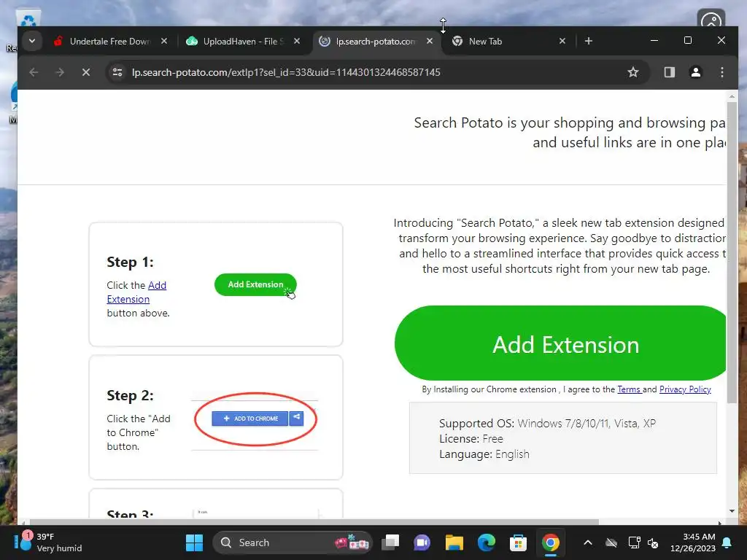
Task: Open the Terms link
Action: click(629, 389)
